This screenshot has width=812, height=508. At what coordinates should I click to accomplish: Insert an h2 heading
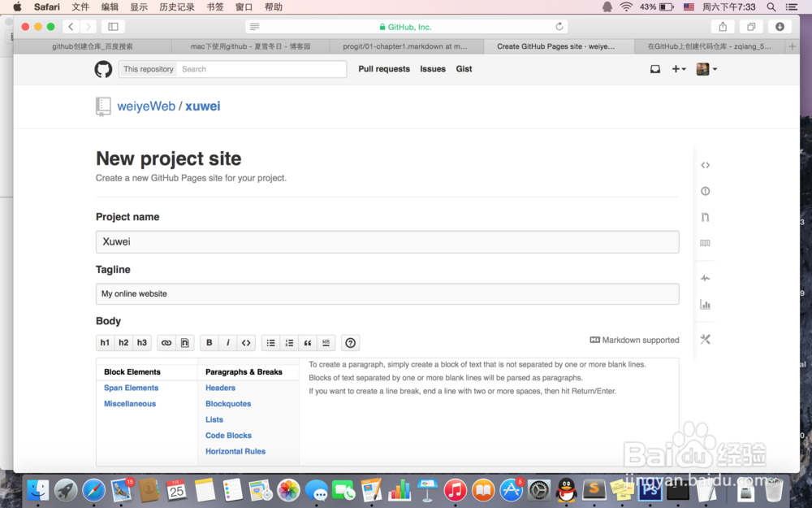point(123,343)
